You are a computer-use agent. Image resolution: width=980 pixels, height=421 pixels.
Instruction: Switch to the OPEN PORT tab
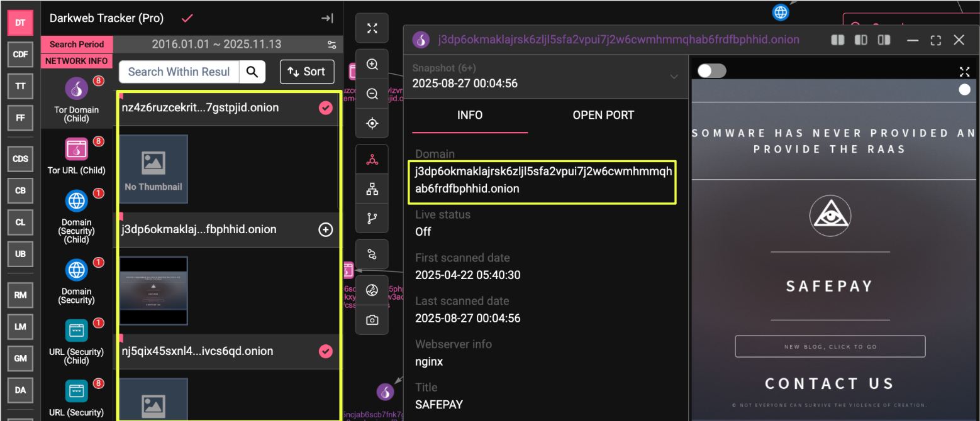pos(603,115)
